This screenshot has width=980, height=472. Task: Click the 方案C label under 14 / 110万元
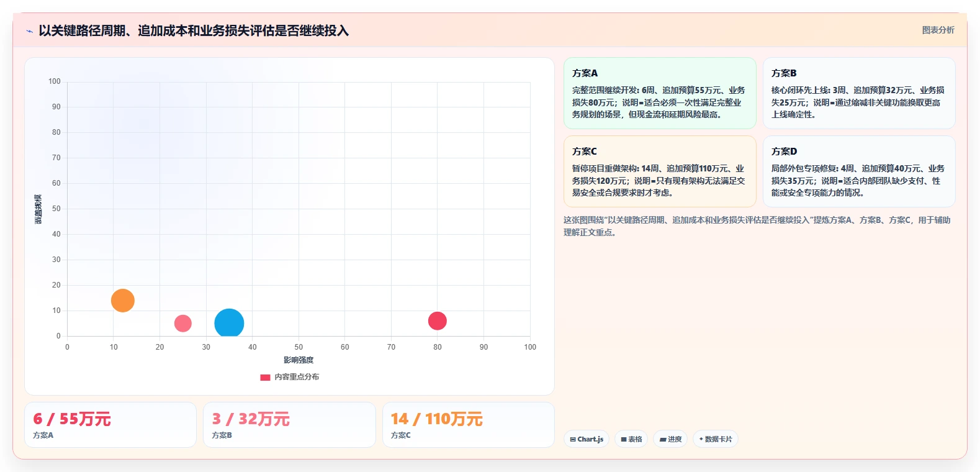pyautogui.click(x=401, y=435)
